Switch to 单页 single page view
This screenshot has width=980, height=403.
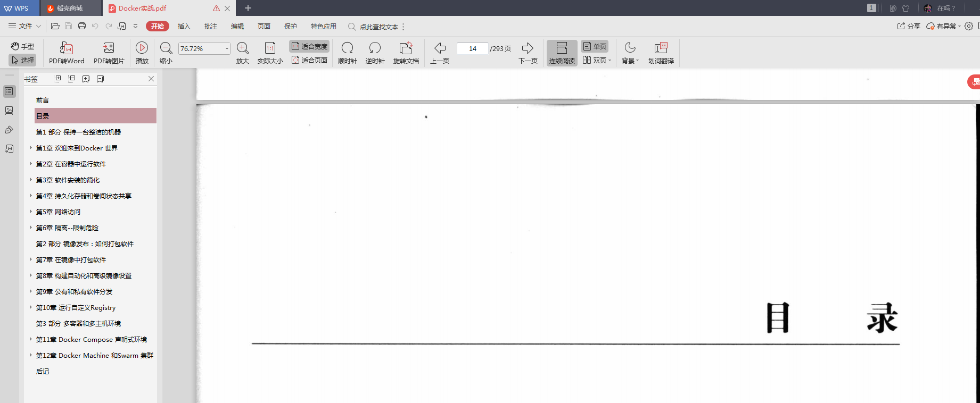595,46
